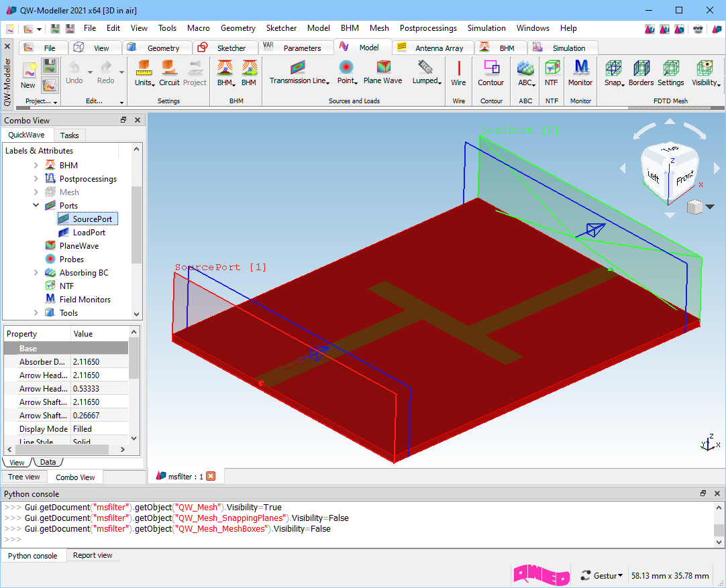726x588 pixels.
Task: Click the New project icon
Action: coord(29,71)
